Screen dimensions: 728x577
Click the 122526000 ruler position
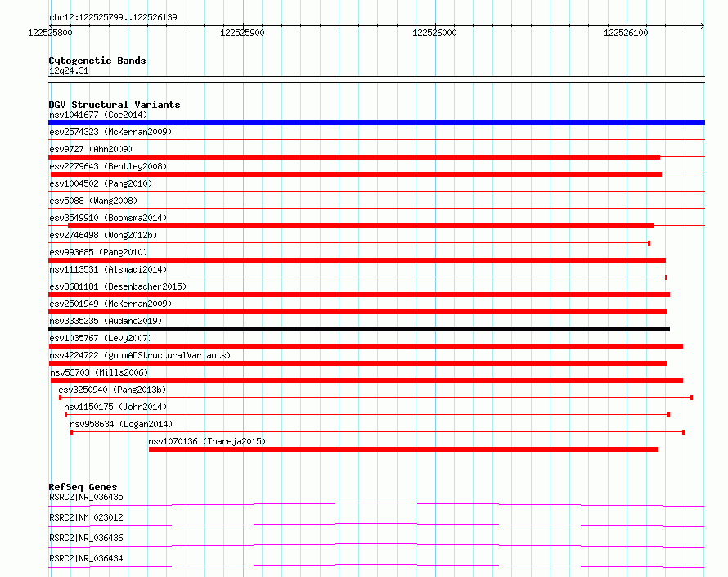(x=434, y=33)
